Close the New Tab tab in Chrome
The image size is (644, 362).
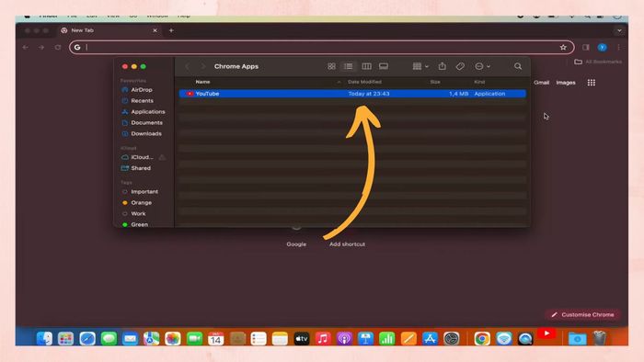[155, 30]
